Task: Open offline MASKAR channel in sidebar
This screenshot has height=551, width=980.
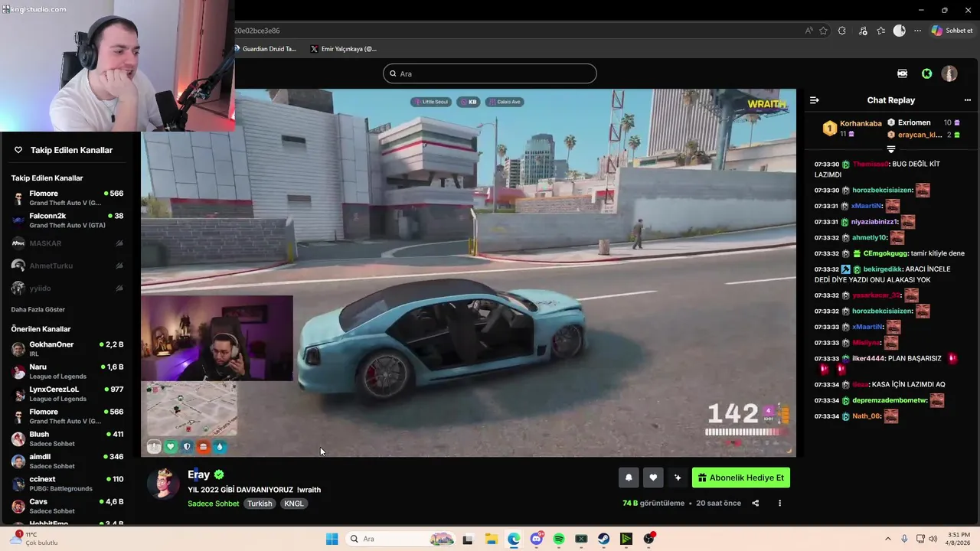Action: pos(67,243)
